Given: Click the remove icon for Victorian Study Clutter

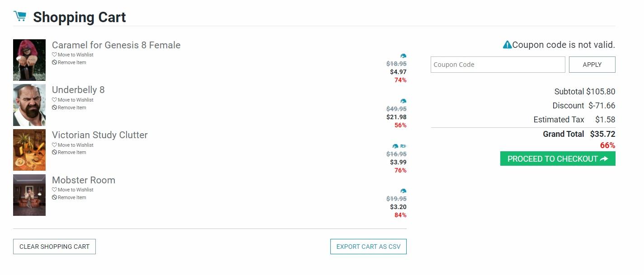Looking at the screenshot, I should (x=54, y=152).
